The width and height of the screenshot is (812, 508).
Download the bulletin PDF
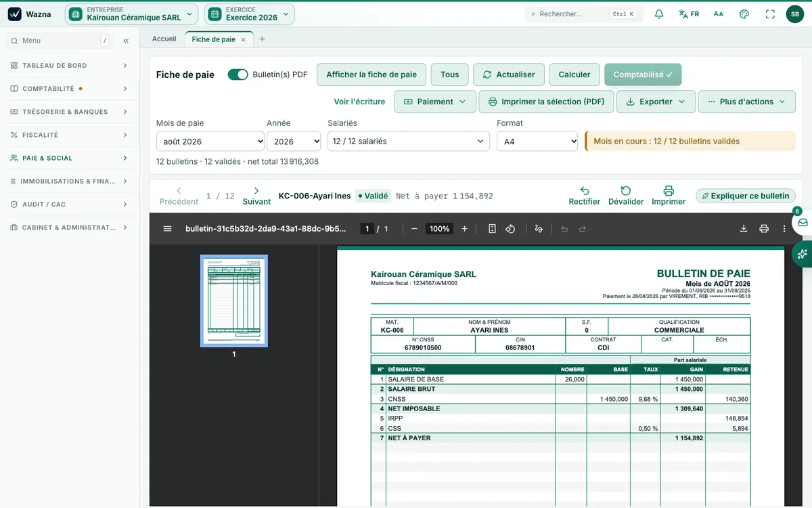pos(744,229)
